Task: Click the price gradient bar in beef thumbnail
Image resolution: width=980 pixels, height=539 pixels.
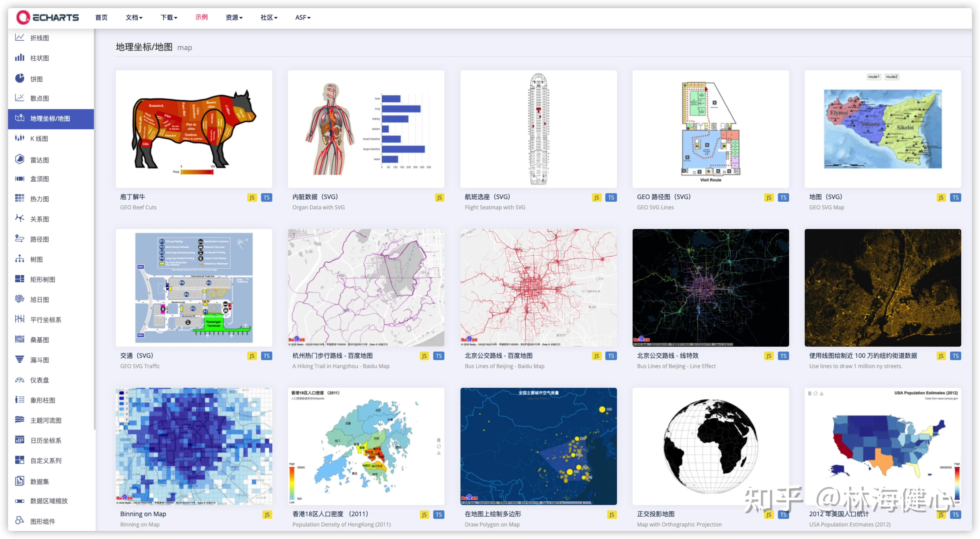Action: click(x=197, y=172)
